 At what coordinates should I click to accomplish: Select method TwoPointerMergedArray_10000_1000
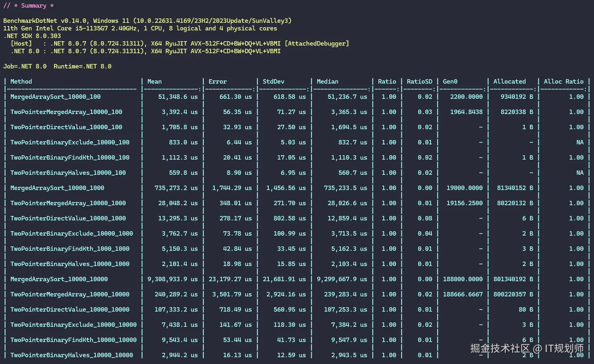click(68, 203)
